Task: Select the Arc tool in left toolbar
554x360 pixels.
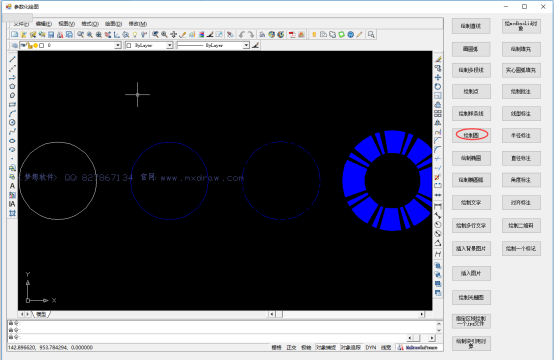Action: 12,113
